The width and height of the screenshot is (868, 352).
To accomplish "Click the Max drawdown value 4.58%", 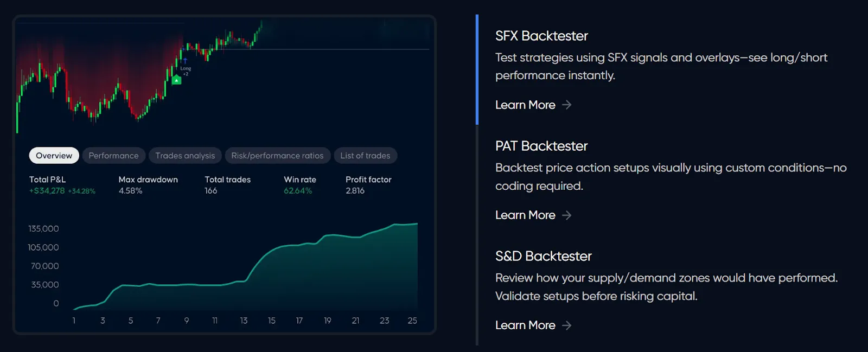I will 130,191.
